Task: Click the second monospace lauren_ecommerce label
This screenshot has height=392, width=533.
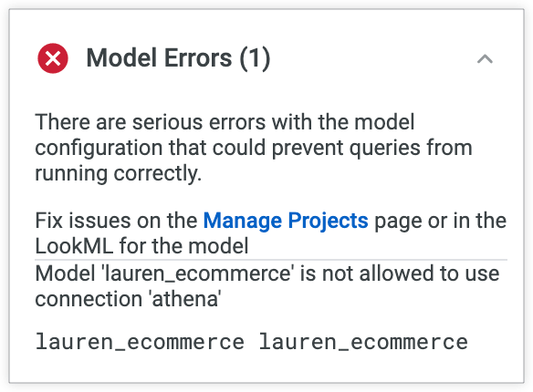Action: coord(363,342)
